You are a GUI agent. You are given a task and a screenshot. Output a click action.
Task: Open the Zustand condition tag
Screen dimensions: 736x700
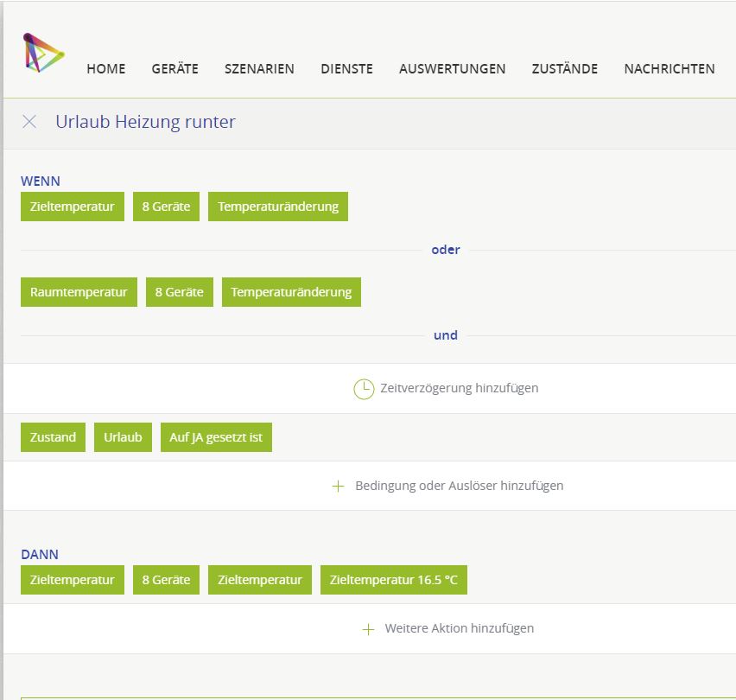tap(53, 437)
